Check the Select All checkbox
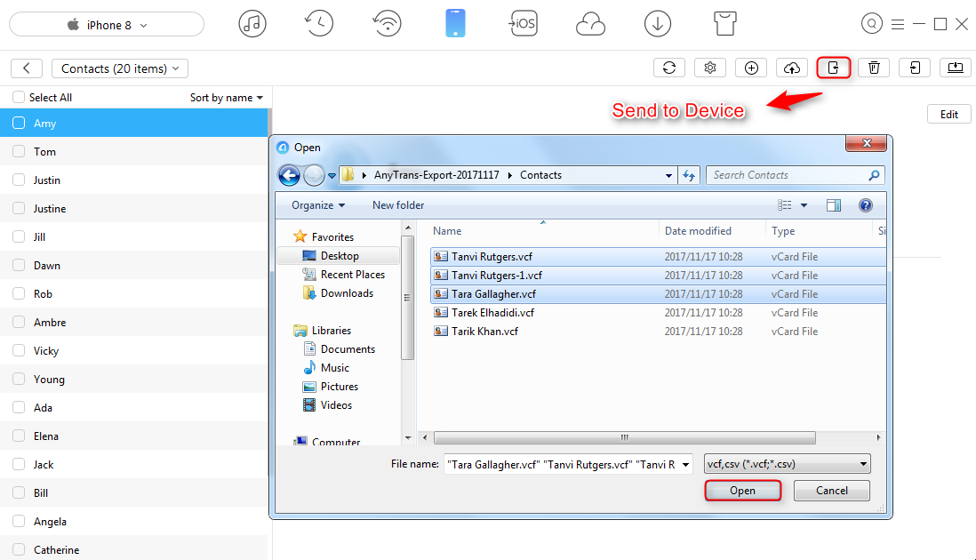 click(19, 97)
